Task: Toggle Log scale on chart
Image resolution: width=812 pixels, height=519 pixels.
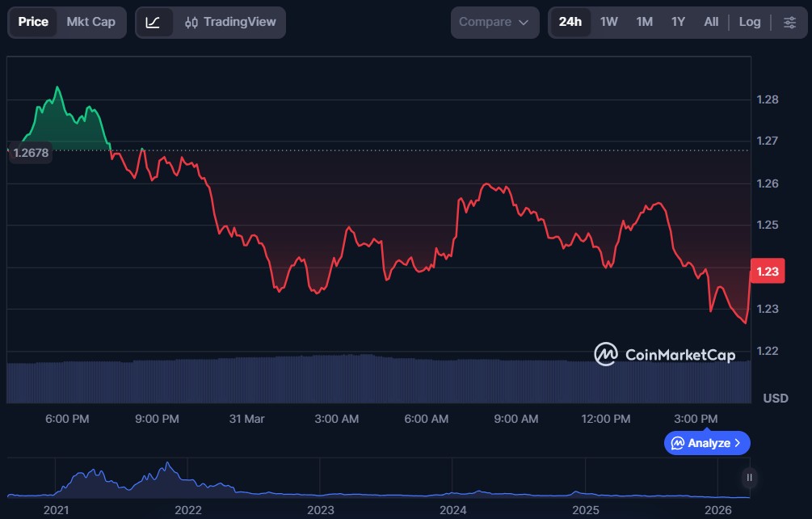Action: [749, 22]
